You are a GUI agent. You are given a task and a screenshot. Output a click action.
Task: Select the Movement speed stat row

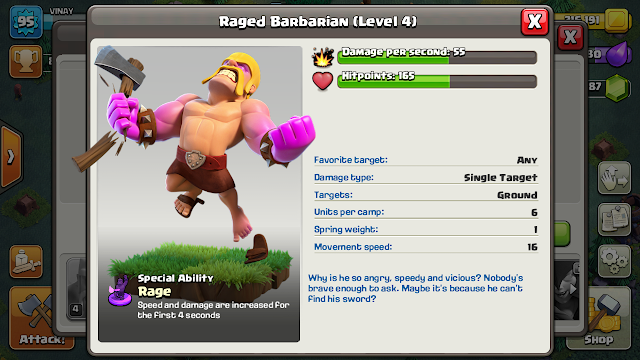[x=426, y=247]
